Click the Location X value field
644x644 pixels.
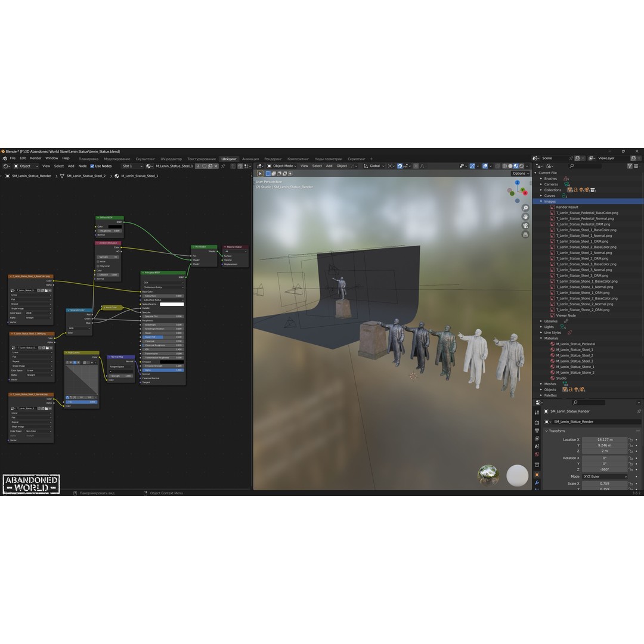pos(605,439)
